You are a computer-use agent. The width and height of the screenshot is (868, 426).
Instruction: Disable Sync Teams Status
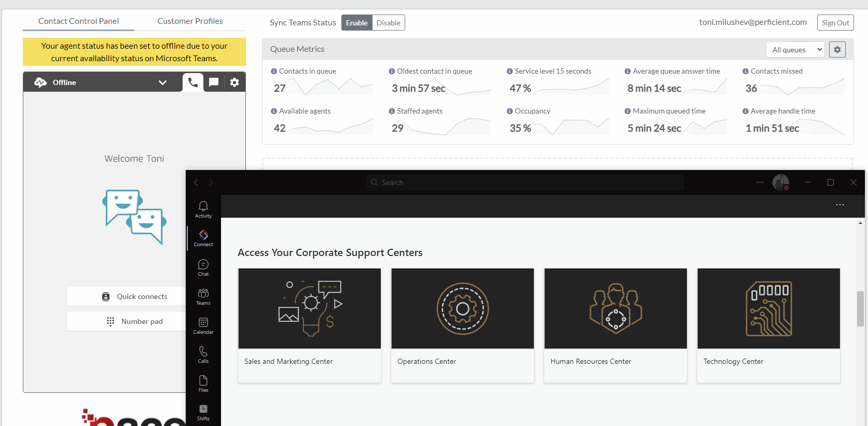pos(389,23)
